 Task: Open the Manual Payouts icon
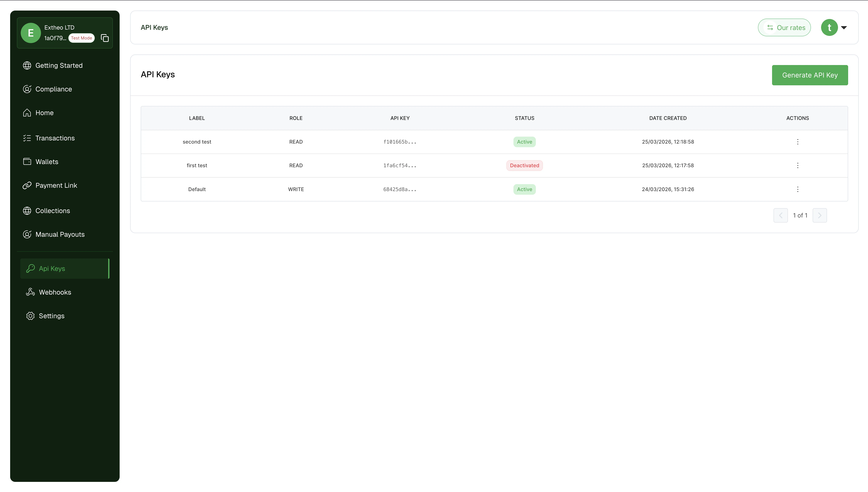click(x=27, y=234)
